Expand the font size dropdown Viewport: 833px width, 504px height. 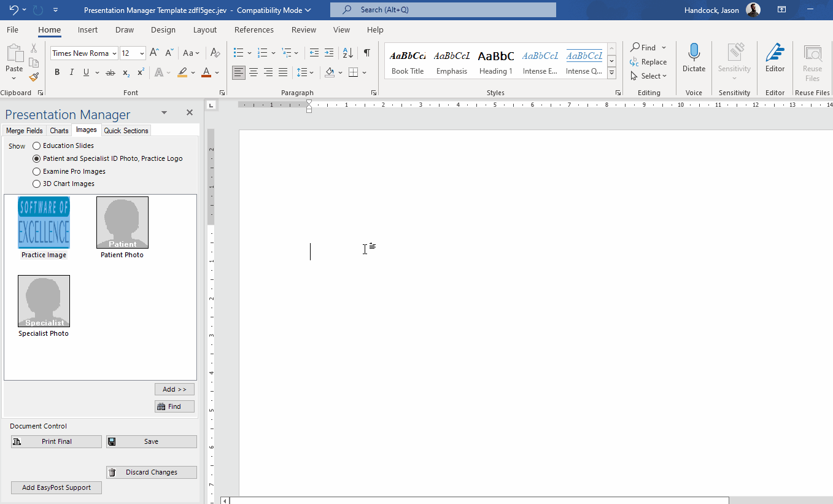coord(142,53)
